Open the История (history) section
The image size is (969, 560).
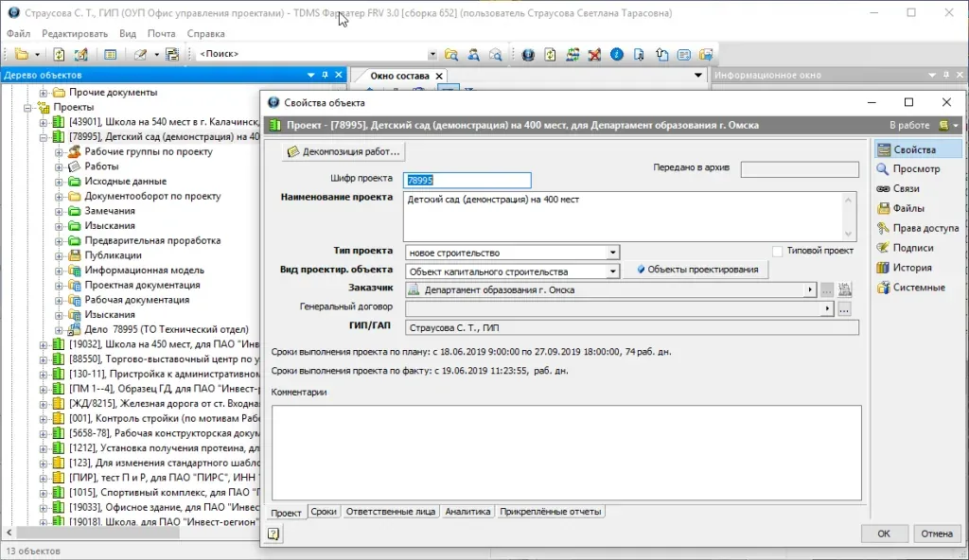(912, 268)
